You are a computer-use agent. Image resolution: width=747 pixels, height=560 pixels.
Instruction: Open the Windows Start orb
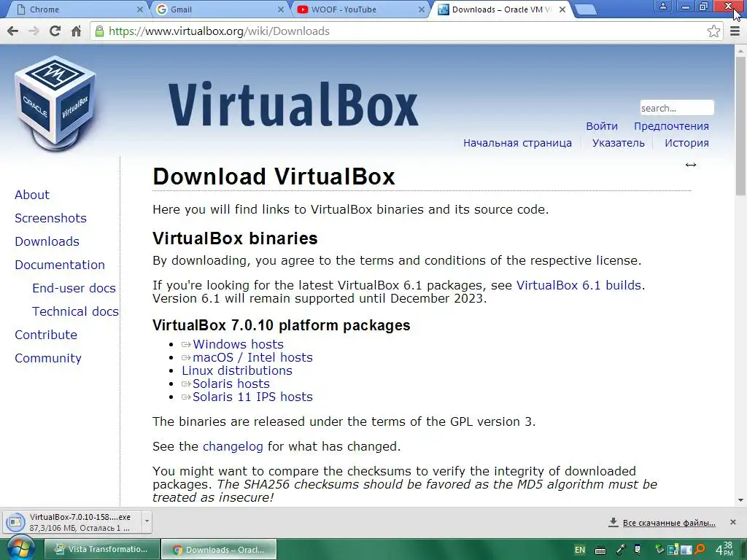[x=20, y=548]
